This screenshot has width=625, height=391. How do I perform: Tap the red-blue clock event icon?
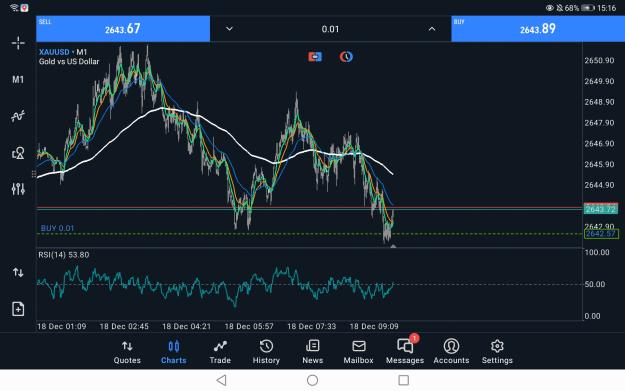(346, 57)
